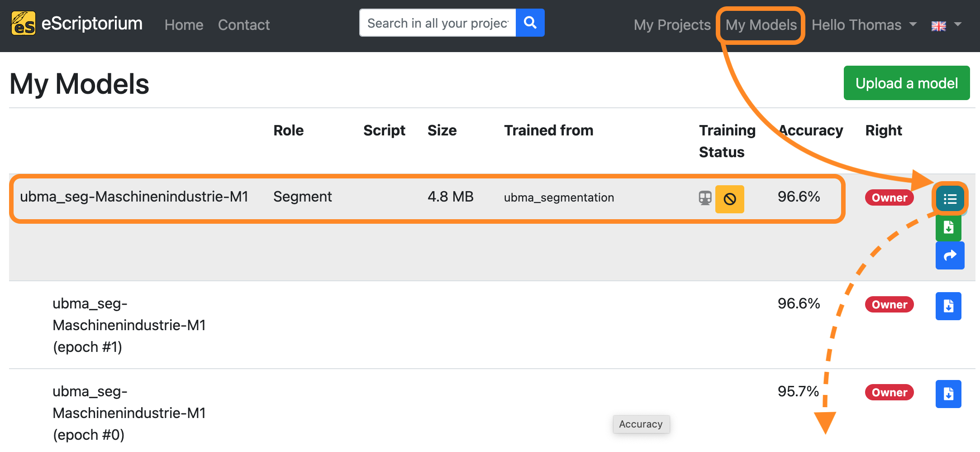Open the Home navigation link
The image size is (980, 452).
(184, 25)
